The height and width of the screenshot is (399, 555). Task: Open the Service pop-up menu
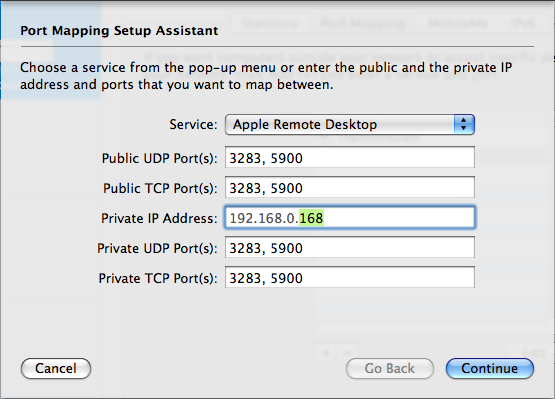pos(350,124)
